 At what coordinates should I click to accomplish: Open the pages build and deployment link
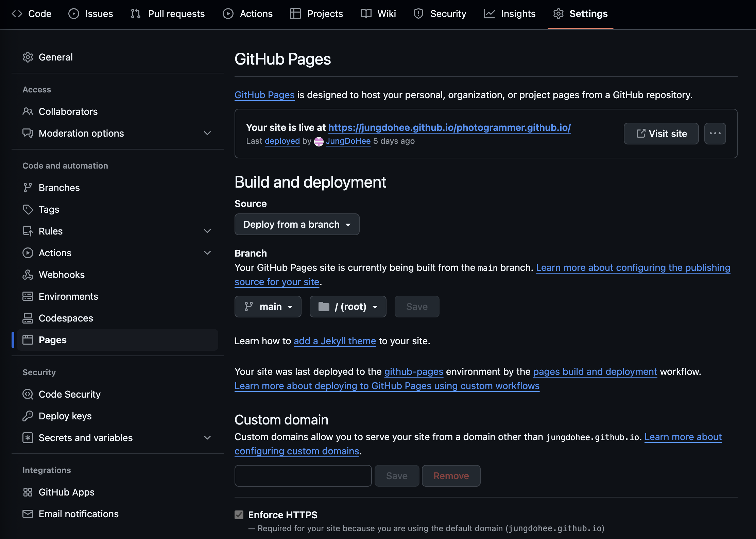[x=595, y=371]
